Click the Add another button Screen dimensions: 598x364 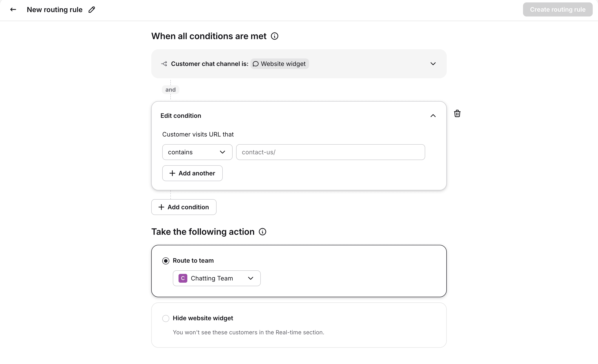(x=192, y=173)
